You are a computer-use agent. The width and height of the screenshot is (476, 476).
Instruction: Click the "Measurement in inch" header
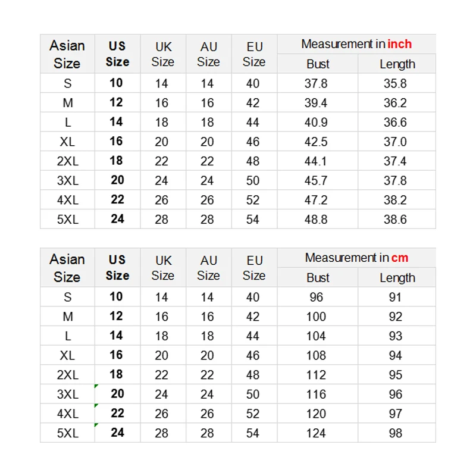point(356,44)
